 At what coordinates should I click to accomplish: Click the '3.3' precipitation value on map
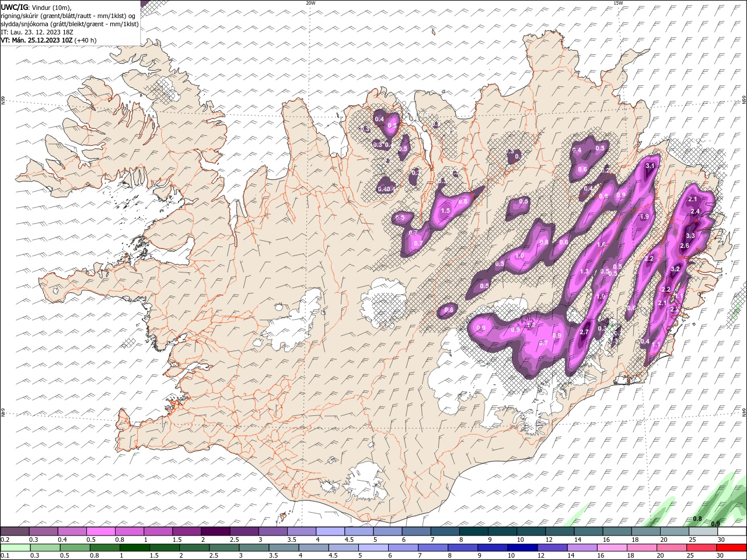[x=690, y=236]
